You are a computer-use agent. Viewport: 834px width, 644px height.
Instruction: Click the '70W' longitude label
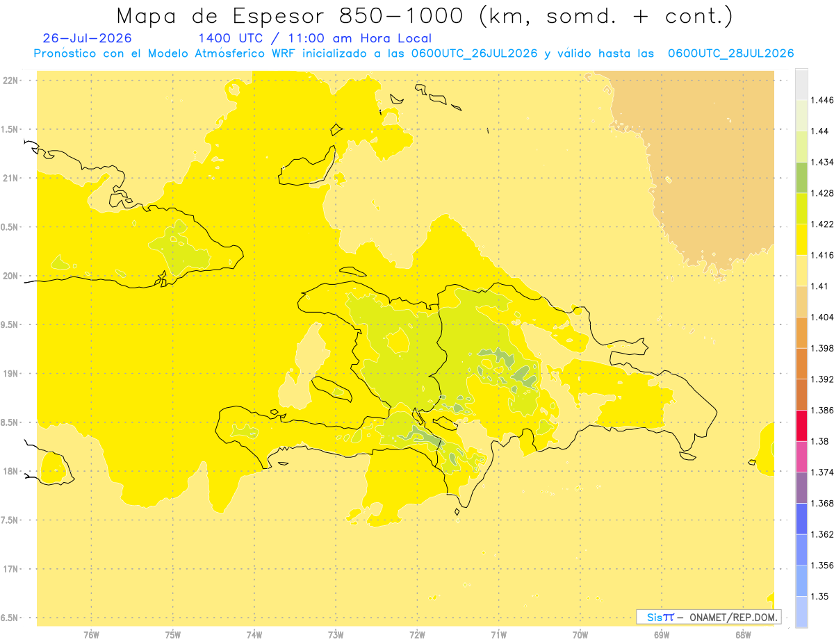point(580,634)
